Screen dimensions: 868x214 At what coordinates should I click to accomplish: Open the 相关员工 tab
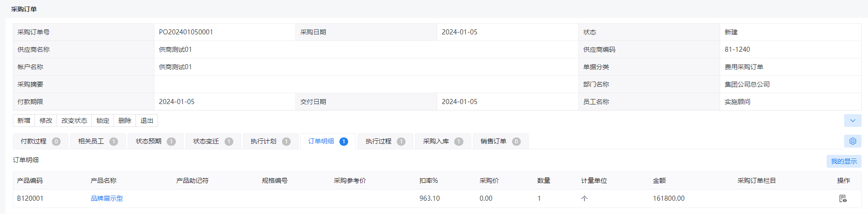(98, 141)
